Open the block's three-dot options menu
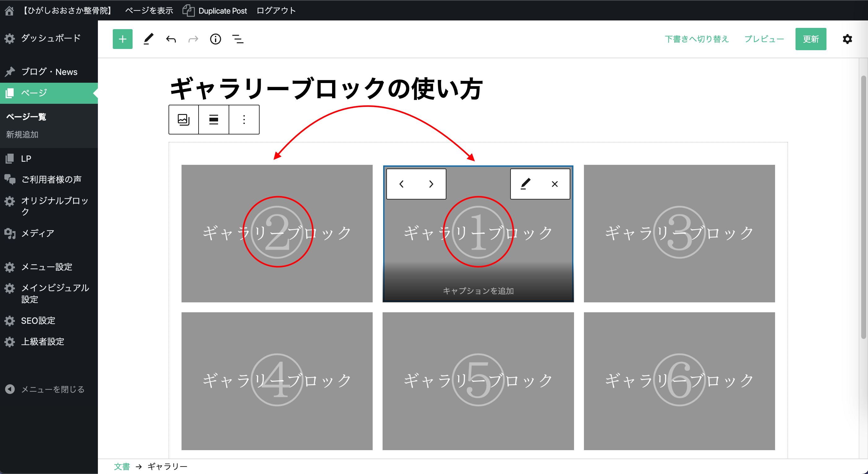868x474 pixels. point(244,120)
